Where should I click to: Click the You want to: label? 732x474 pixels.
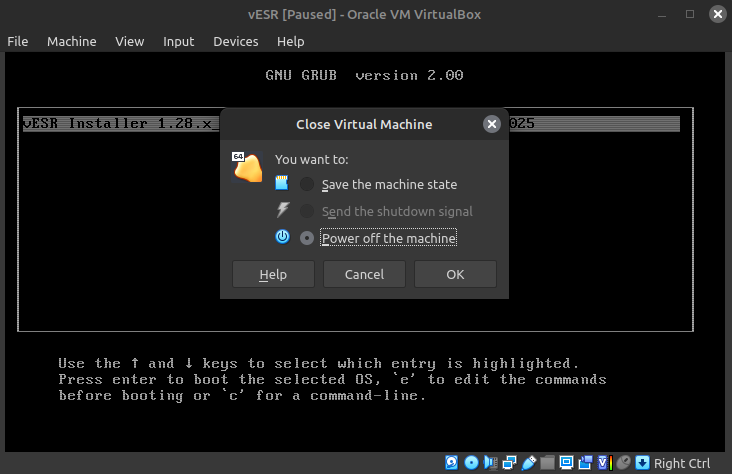[x=311, y=160]
